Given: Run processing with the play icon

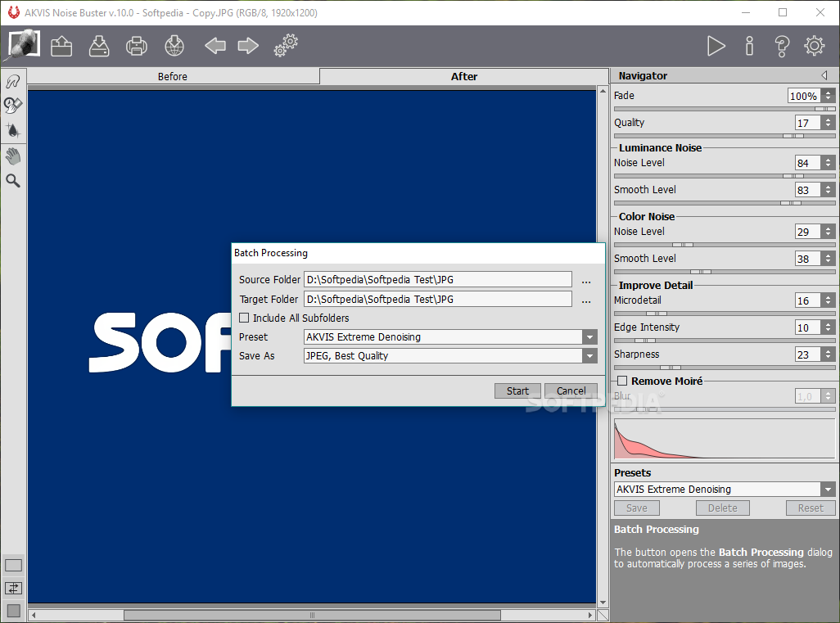Looking at the screenshot, I should coord(716,46).
